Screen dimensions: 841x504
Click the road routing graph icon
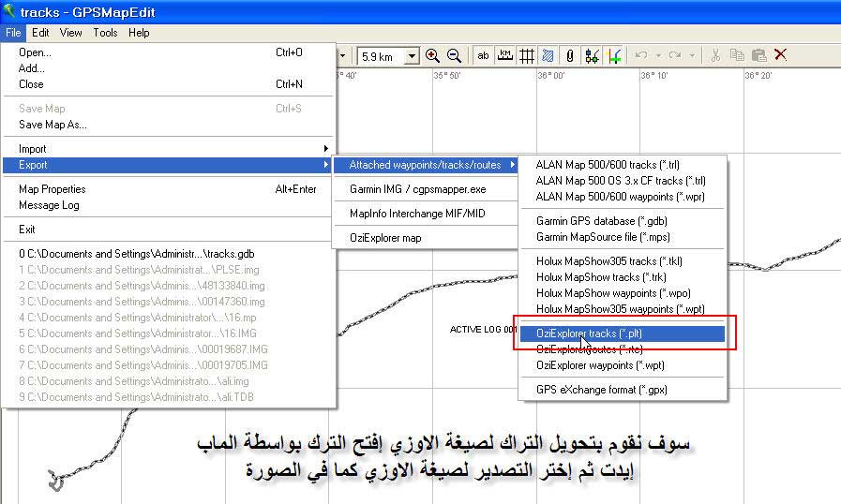tap(613, 56)
